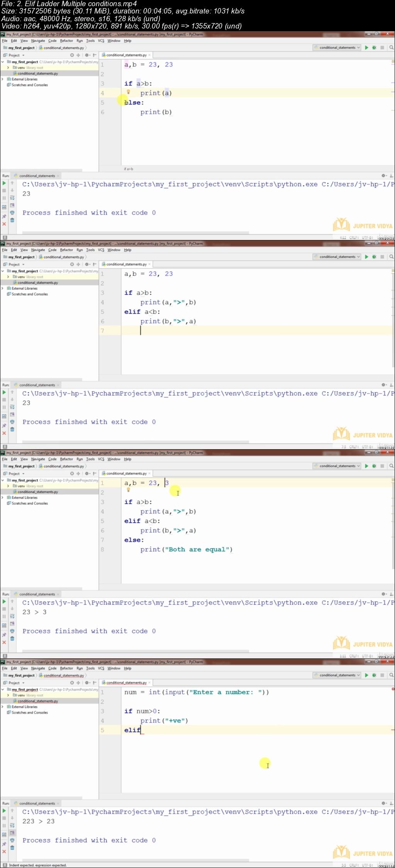Screen dimensions: 395x868
Task: Rerun from the Run panel showing '223 > 23'
Action: [x=4, y=811]
